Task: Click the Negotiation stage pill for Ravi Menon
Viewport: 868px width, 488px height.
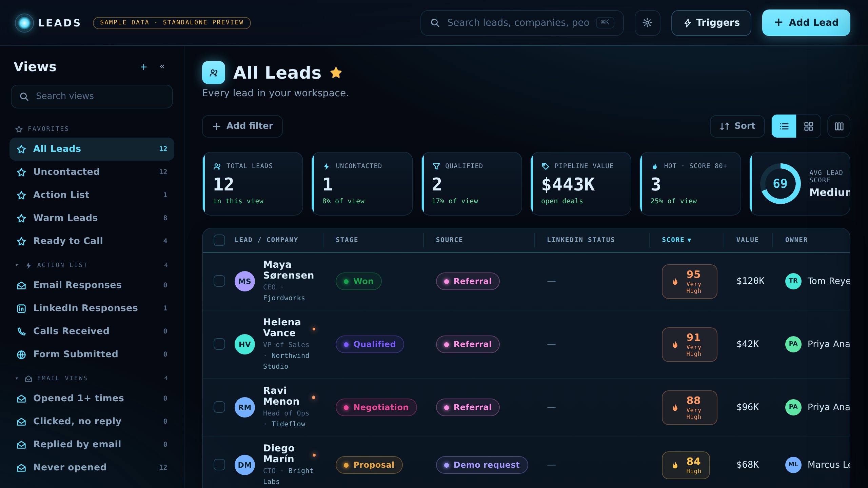Action: click(x=376, y=407)
